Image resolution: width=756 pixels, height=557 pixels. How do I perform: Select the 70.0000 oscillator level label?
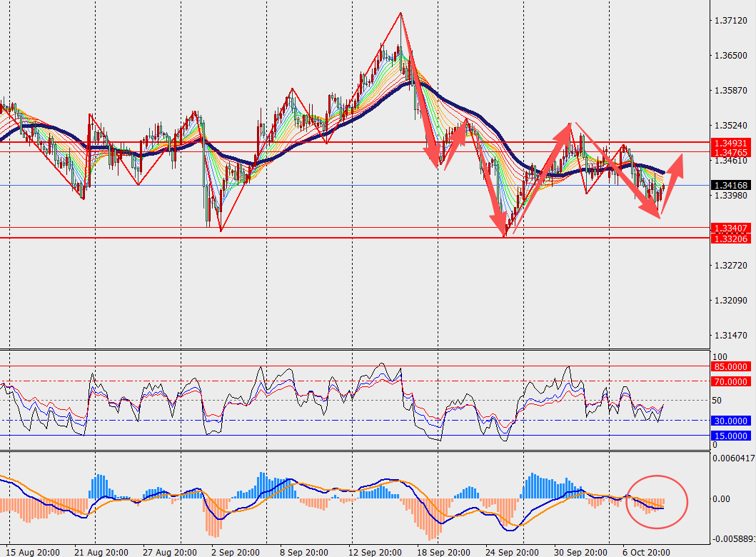(730, 382)
